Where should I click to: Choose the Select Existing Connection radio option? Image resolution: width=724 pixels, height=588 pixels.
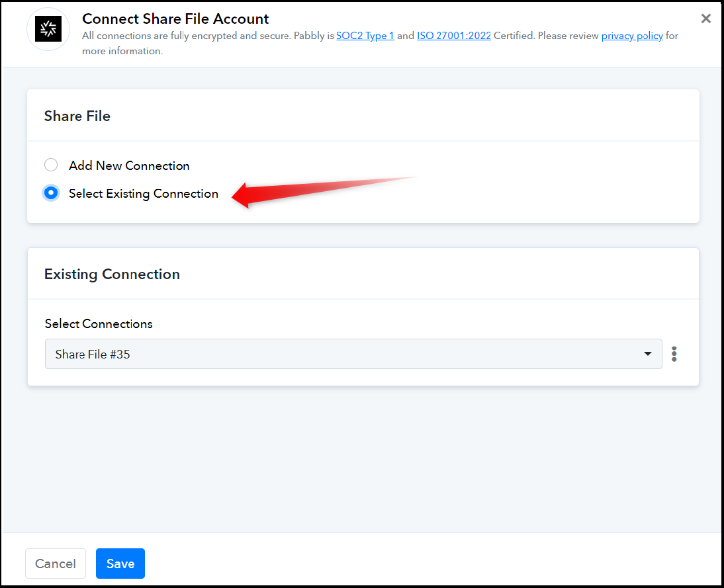(x=51, y=193)
